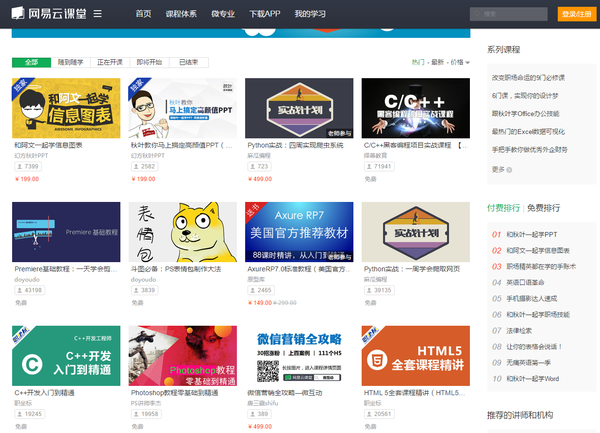
Task: Open rank 01 和秋叶一起学PPT
Action: (532, 234)
